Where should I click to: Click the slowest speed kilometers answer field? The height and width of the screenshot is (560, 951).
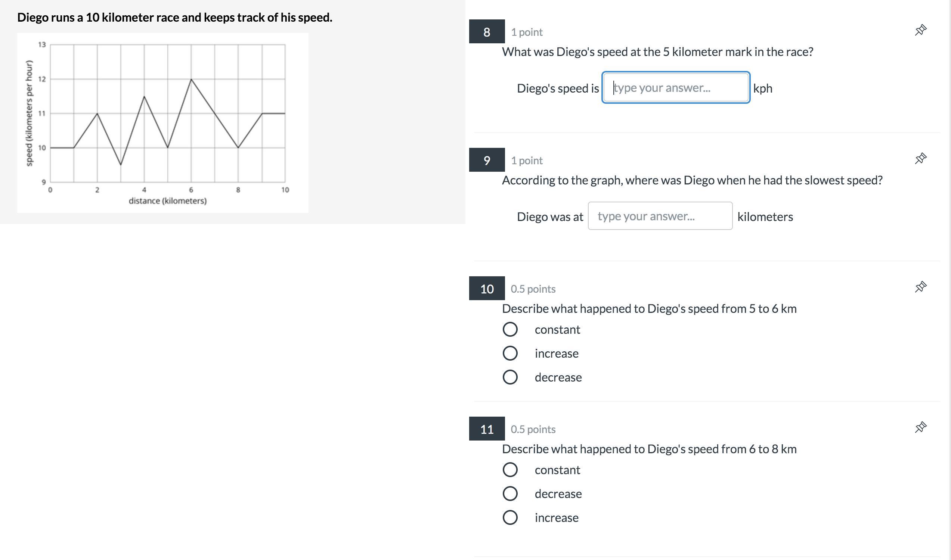pyautogui.click(x=660, y=216)
